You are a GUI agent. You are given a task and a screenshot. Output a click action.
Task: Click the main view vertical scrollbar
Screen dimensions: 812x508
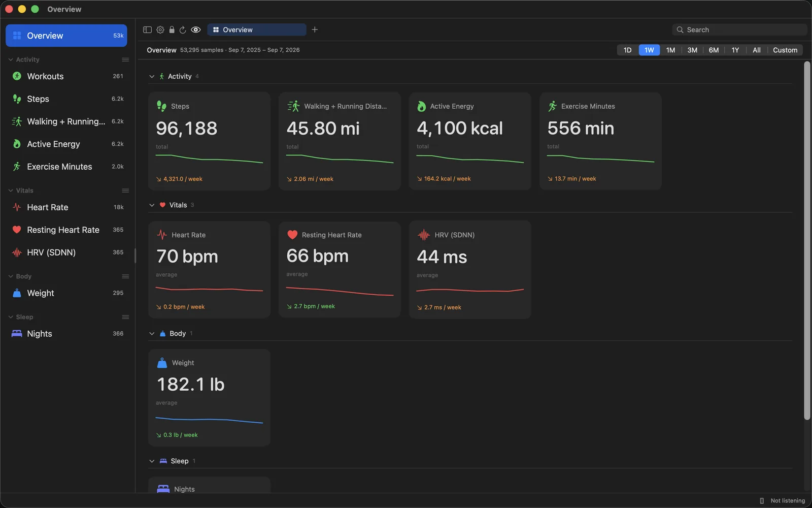point(807,240)
